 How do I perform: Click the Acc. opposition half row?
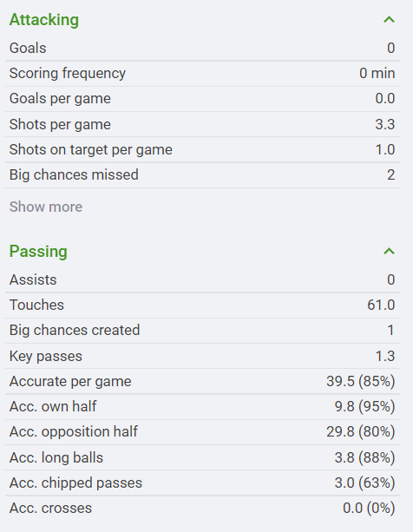tap(202, 432)
